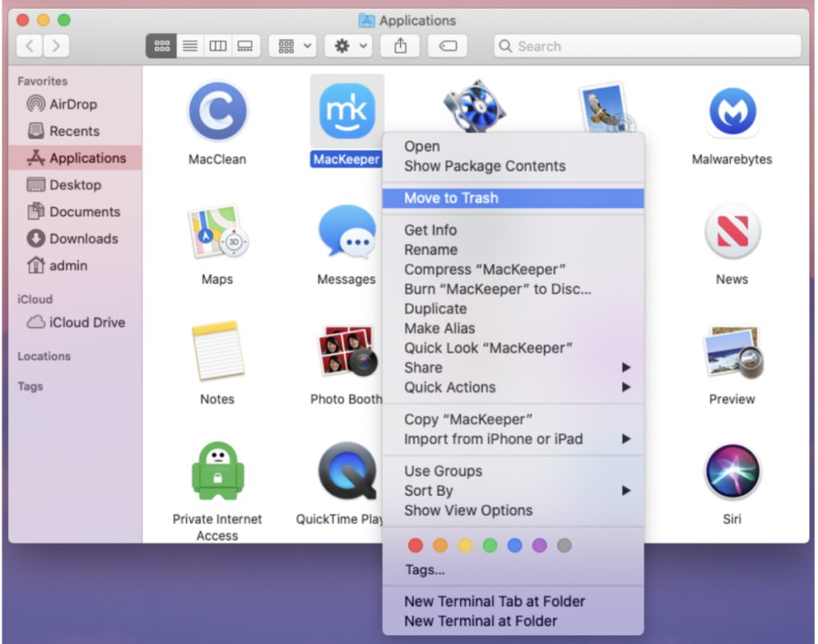The image size is (818, 644).
Task: Go forward with the right chevron
Action: (56, 46)
